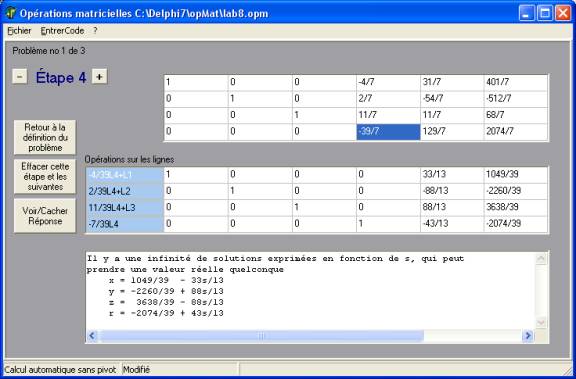The width and height of the screenshot is (576, 379).
Task: Click the Problème no 1 de 3 label
Action: pyautogui.click(x=49, y=51)
